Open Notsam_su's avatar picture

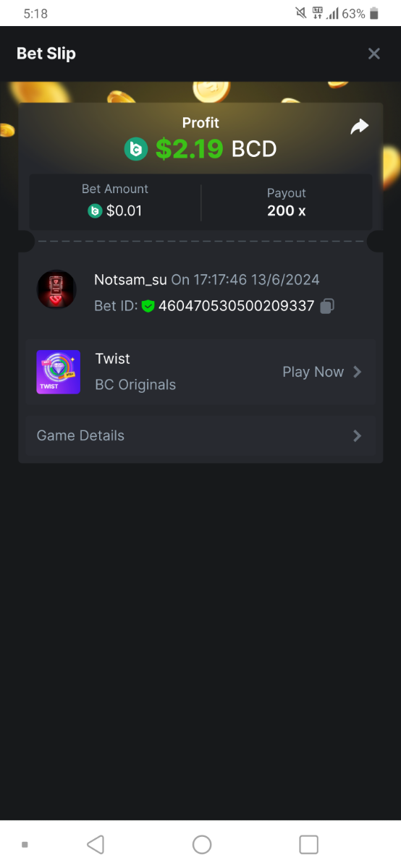click(56, 290)
